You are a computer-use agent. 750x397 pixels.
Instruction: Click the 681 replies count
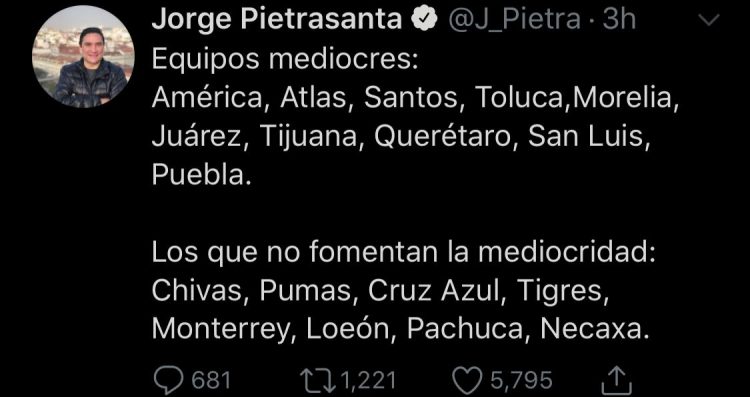(x=211, y=381)
